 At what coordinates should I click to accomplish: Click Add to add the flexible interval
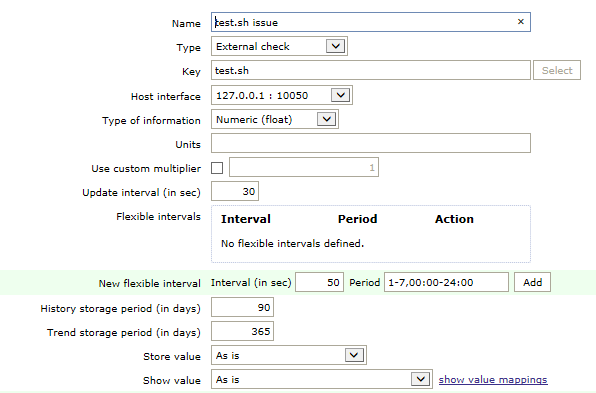[x=532, y=282]
